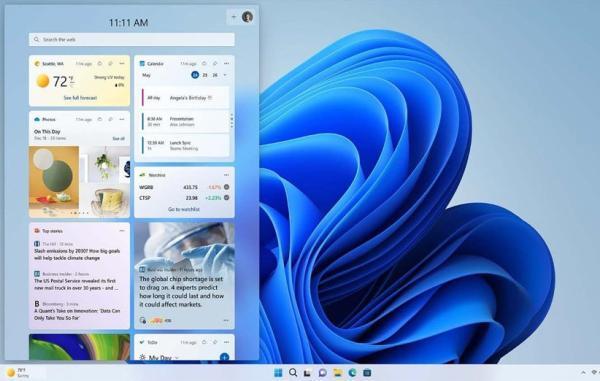Open Microsoft Store from the taskbar
The width and height of the screenshot is (600, 381).
click(367, 373)
